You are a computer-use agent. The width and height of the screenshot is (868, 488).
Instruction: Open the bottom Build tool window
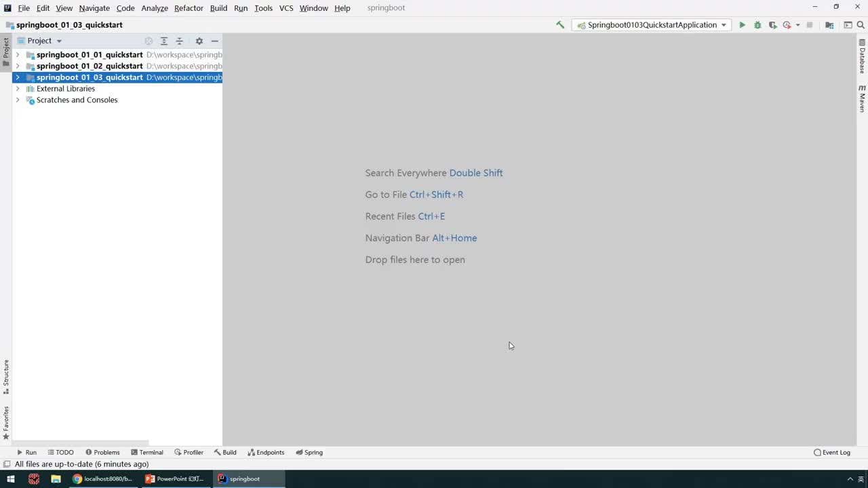(225, 453)
